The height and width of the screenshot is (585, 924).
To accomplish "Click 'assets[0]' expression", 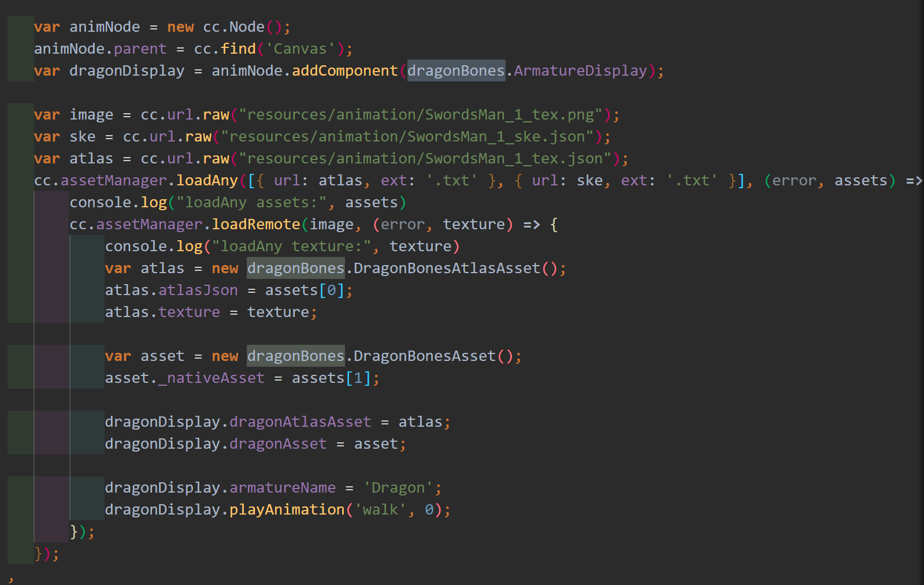I will [x=305, y=290].
